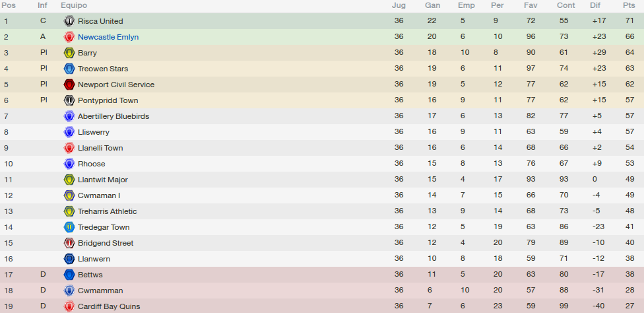The height and width of the screenshot is (313, 644).
Task: Sort by Dif goal difference header
Action: click(595, 5)
